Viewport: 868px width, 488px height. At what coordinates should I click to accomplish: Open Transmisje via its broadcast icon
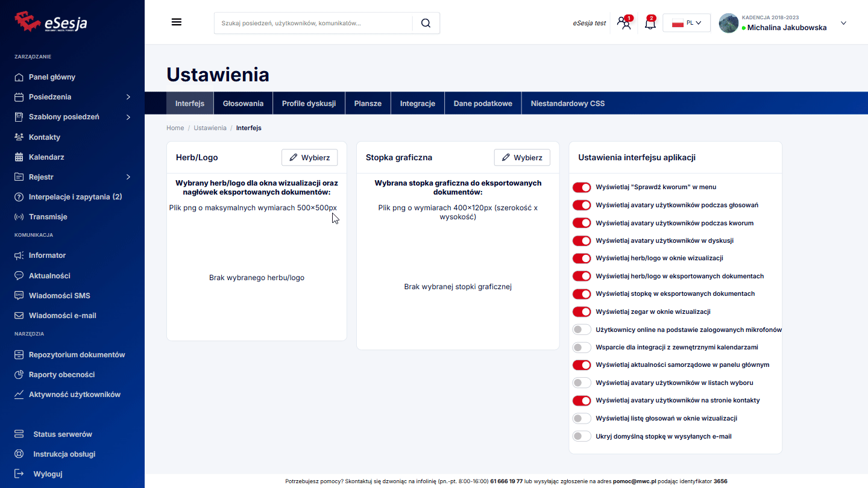[19, 217]
